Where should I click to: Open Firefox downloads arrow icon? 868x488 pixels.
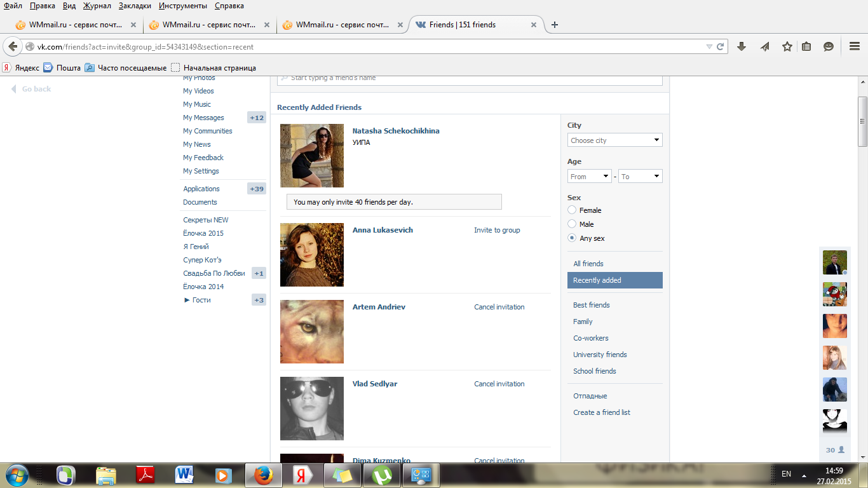[741, 46]
